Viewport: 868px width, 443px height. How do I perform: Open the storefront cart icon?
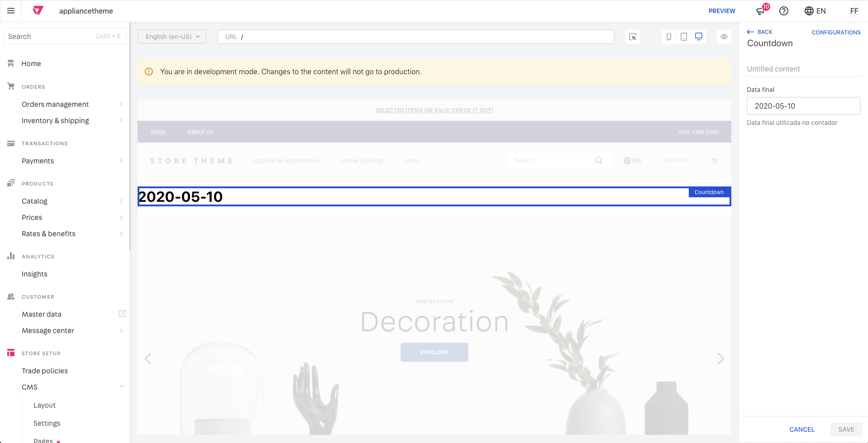(714, 161)
